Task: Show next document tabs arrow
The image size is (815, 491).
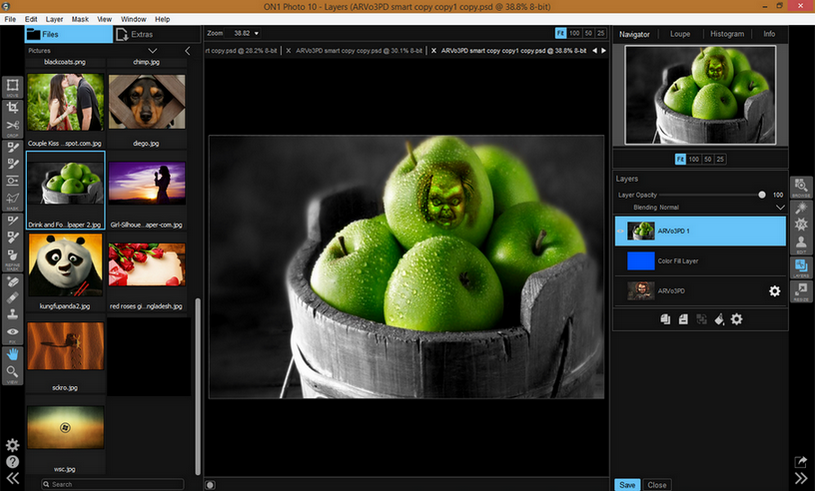Action: 603,50
